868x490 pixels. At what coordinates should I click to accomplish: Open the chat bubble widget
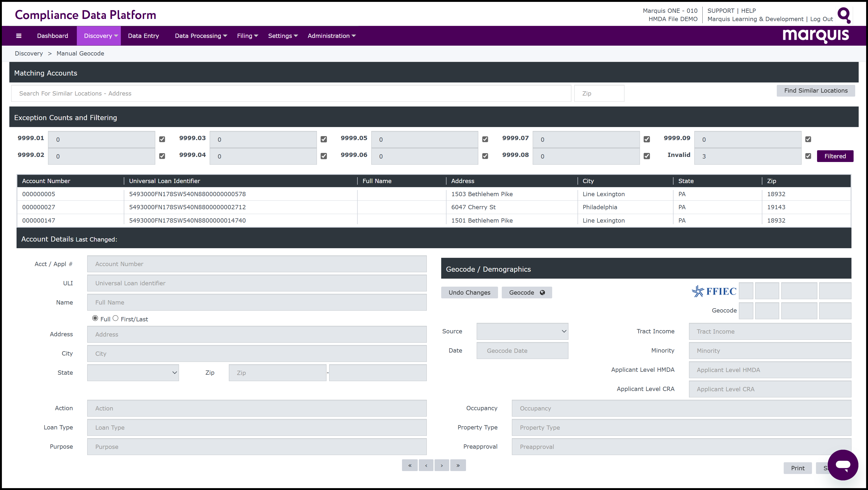coord(843,465)
